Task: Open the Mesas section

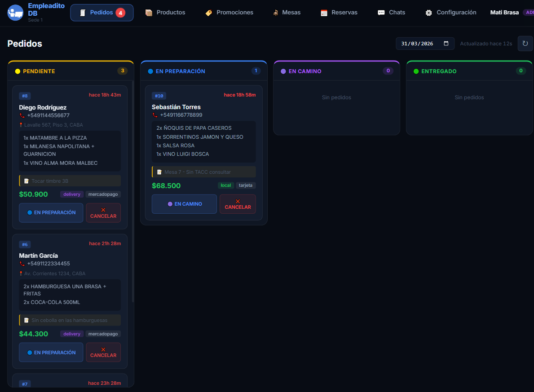Action: 287,13
